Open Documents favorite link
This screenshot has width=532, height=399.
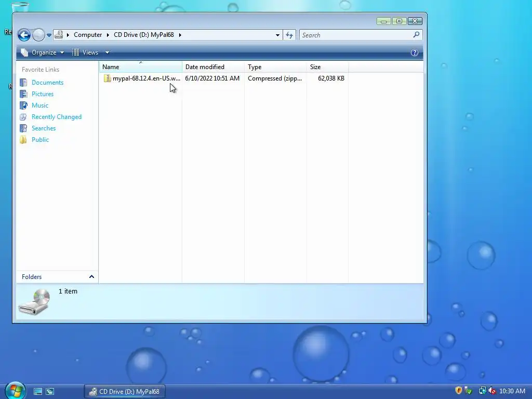click(x=47, y=83)
